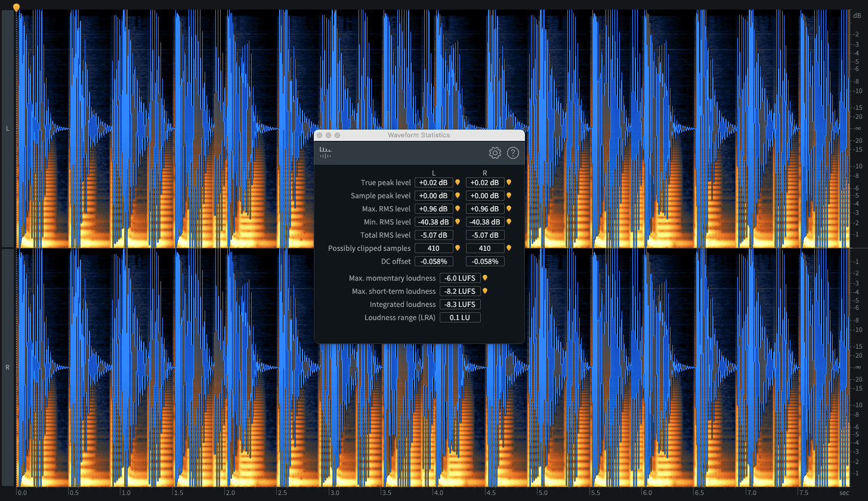Jump to left channel sample peak marker
Viewport: 868px width, 501px height.
click(x=458, y=196)
